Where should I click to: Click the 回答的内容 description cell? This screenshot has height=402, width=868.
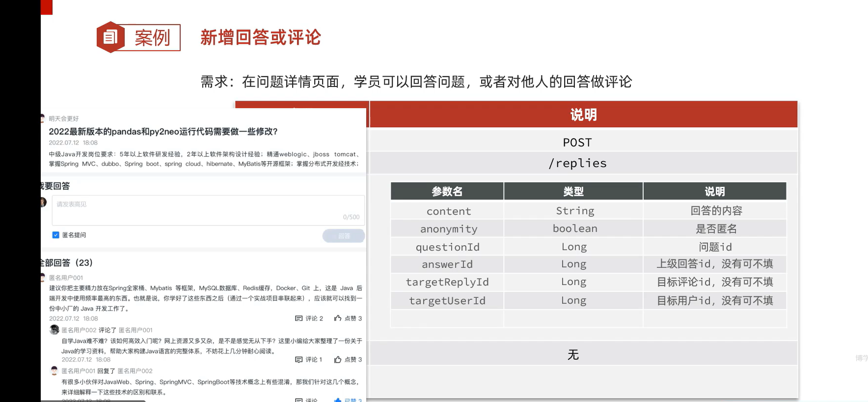[x=715, y=211]
